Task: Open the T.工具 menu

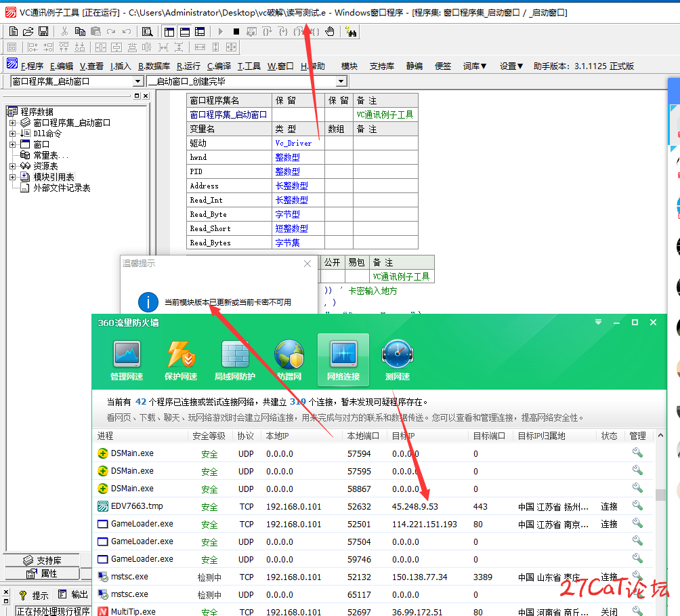Action: tap(249, 66)
